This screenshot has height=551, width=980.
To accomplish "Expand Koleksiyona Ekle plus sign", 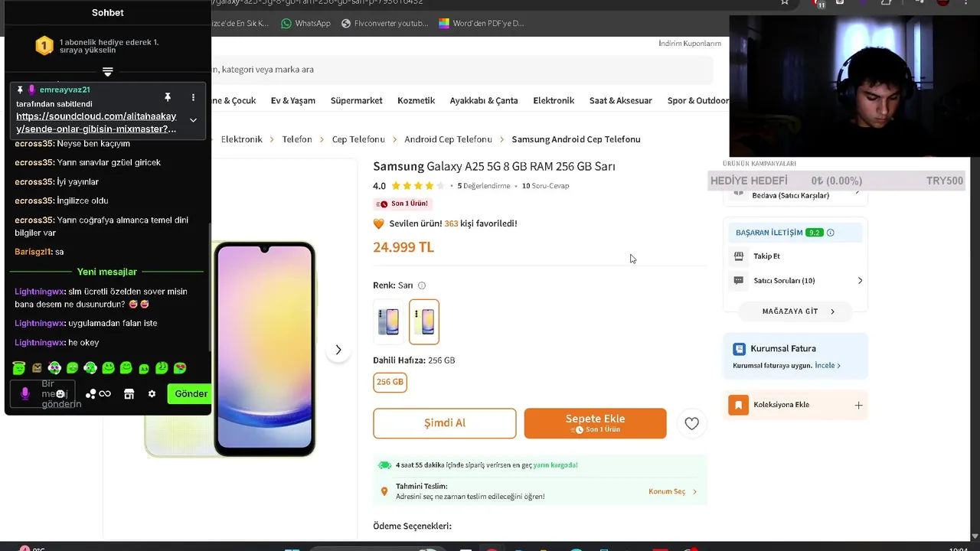I will click(858, 405).
